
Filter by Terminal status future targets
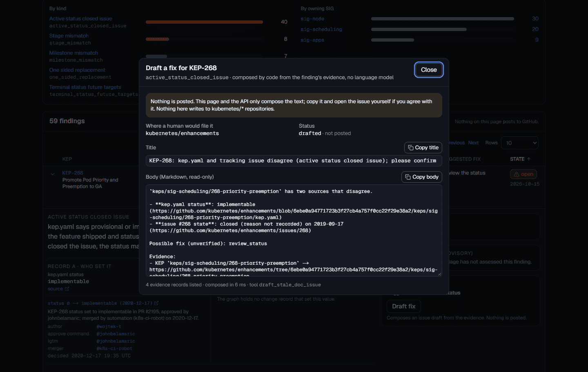pos(85,87)
